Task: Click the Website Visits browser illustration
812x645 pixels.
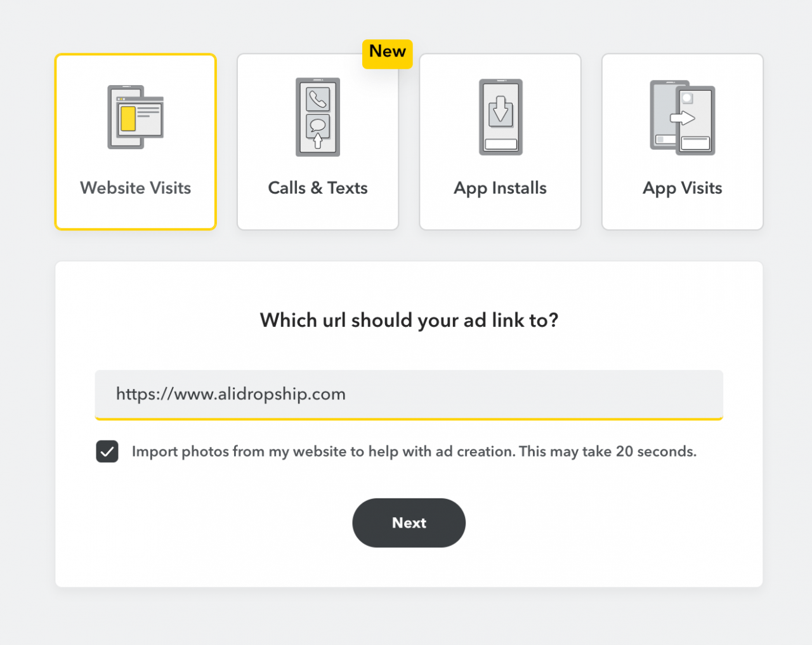Action: coord(136,117)
